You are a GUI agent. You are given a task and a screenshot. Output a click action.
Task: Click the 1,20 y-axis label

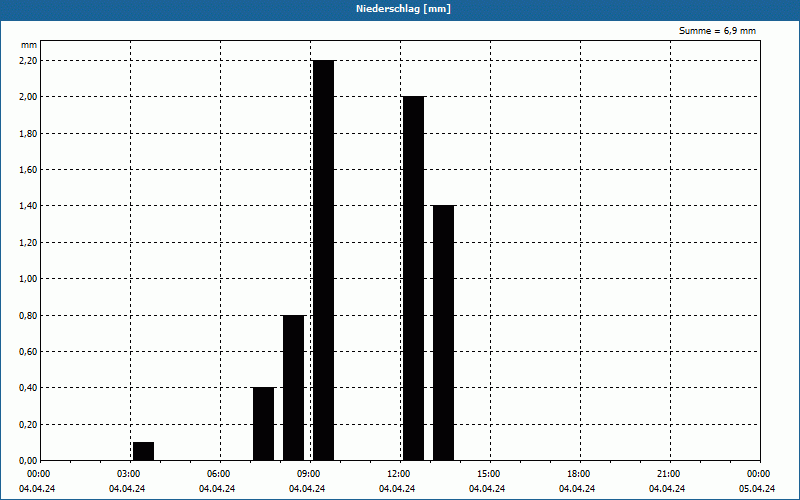coord(28,243)
